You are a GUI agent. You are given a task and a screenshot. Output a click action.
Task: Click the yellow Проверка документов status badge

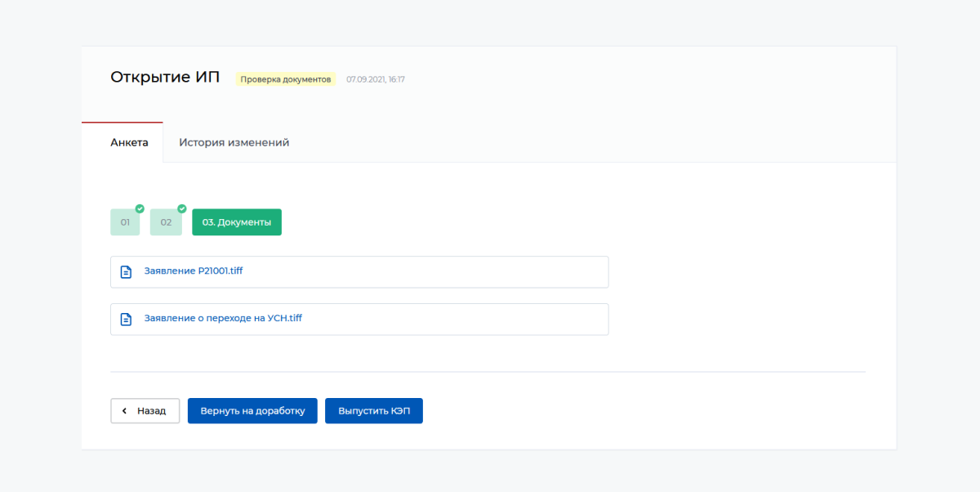click(x=286, y=79)
